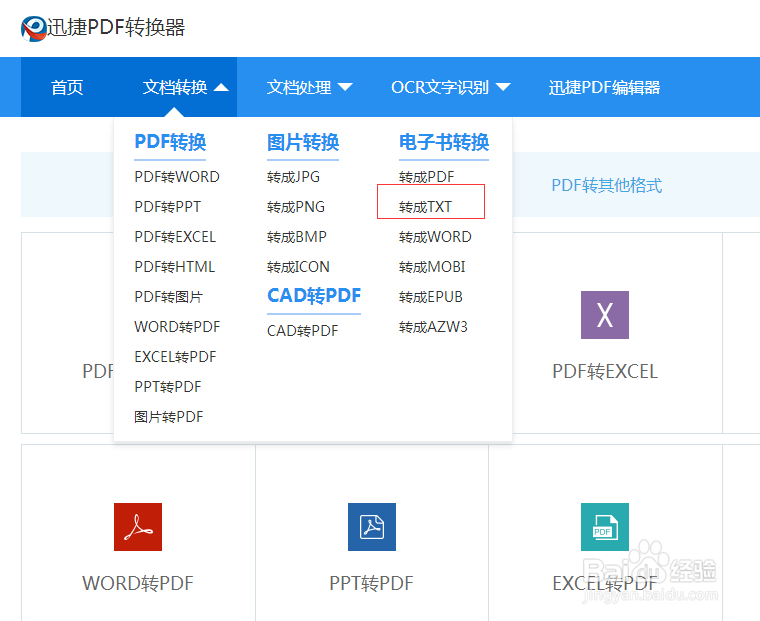The image size is (760, 621).
Task: Expand the OCR文字识别 dropdown arrow
Action: point(503,87)
